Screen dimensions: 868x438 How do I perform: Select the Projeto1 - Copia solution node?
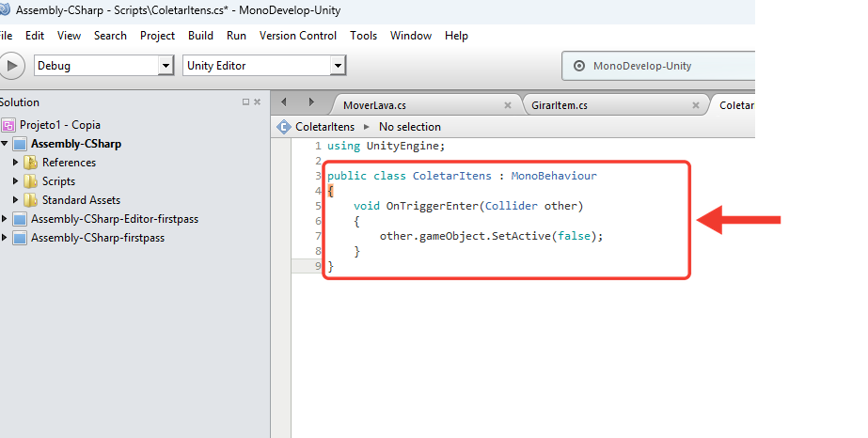(60, 125)
